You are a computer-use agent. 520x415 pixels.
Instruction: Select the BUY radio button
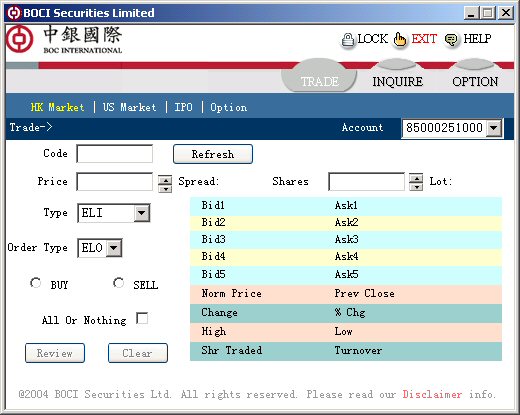(x=36, y=283)
